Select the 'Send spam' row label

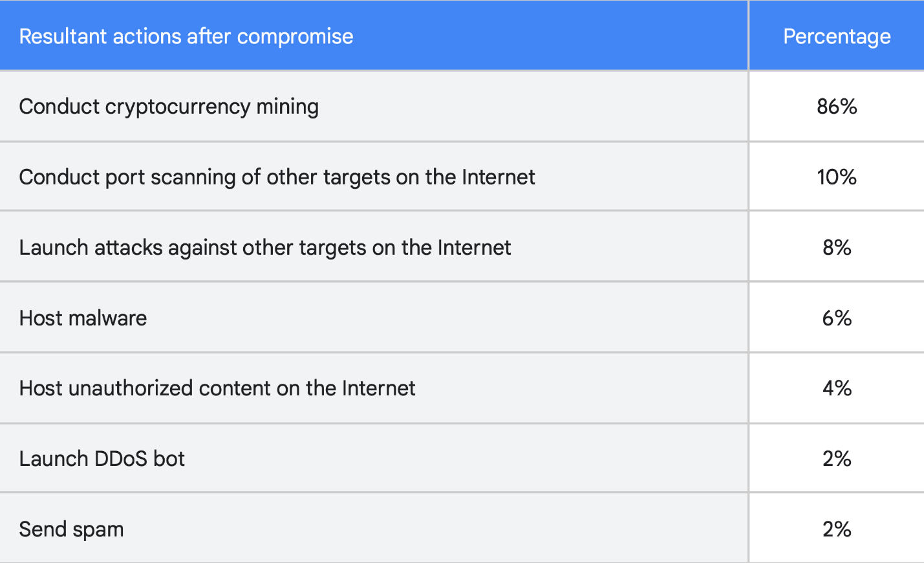pyautogui.click(x=71, y=529)
